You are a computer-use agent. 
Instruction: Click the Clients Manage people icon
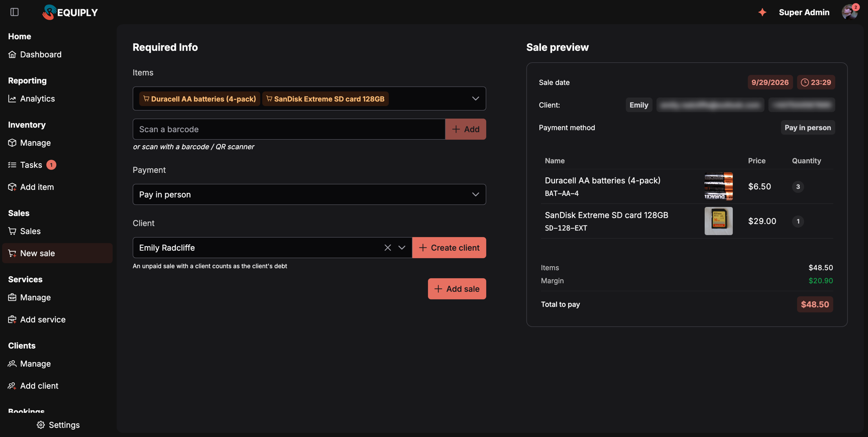tap(12, 364)
